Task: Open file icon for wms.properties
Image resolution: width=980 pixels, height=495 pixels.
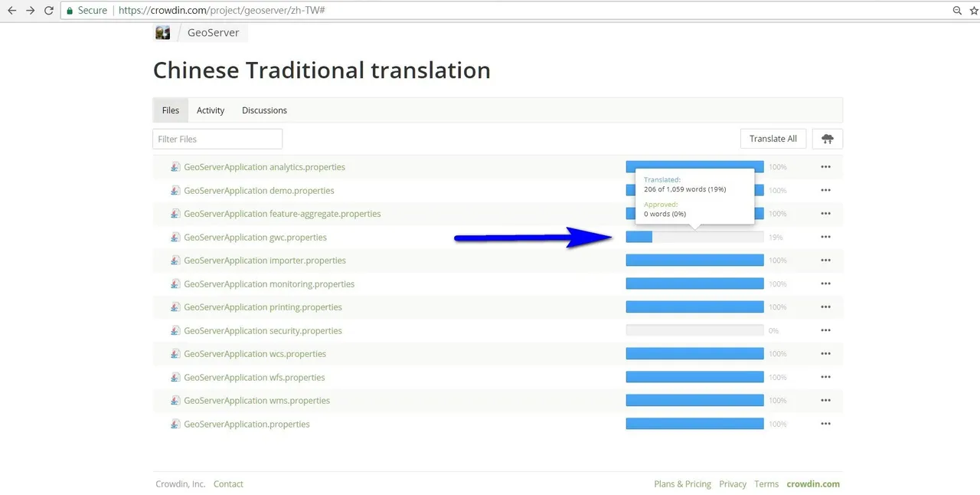Action: (175, 401)
